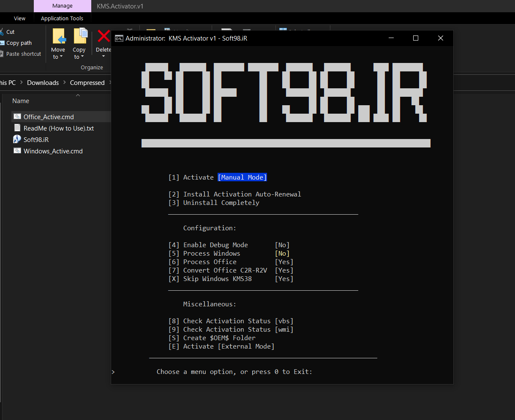Click the [Yes] value for Skip Windows KMS38
The height and width of the screenshot is (420, 515).
pyautogui.click(x=284, y=279)
